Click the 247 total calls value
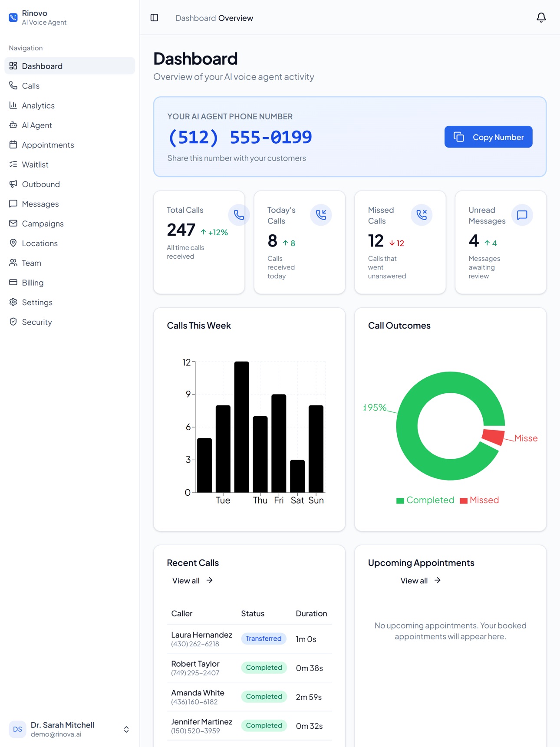The width and height of the screenshot is (560, 747). [x=181, y=230]
